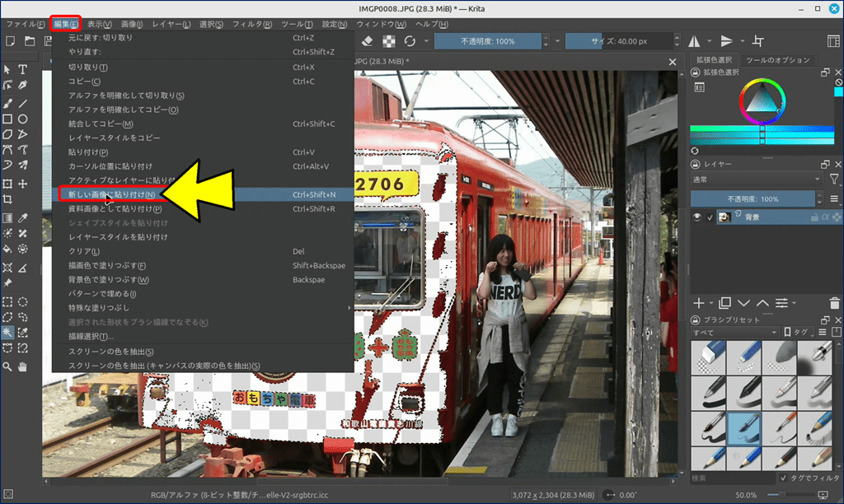Screen dimensions: 844x504
Task: Click the add new layer plus icon
Action: click(x=699, y=303)
